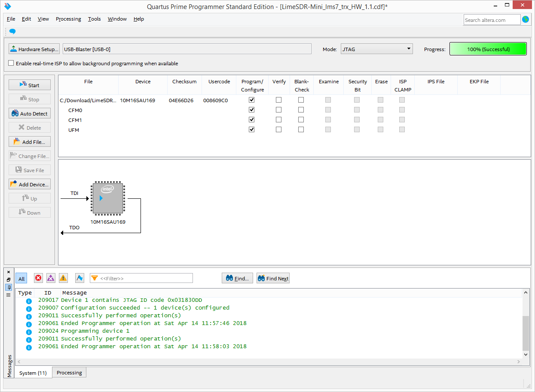Close the Messages panel with X icon
This screenshot has height=392, width=535.
(8, 272)
